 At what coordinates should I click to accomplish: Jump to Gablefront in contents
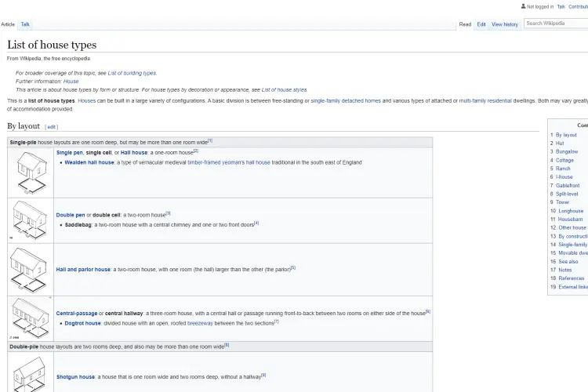(x=568, y=185)
